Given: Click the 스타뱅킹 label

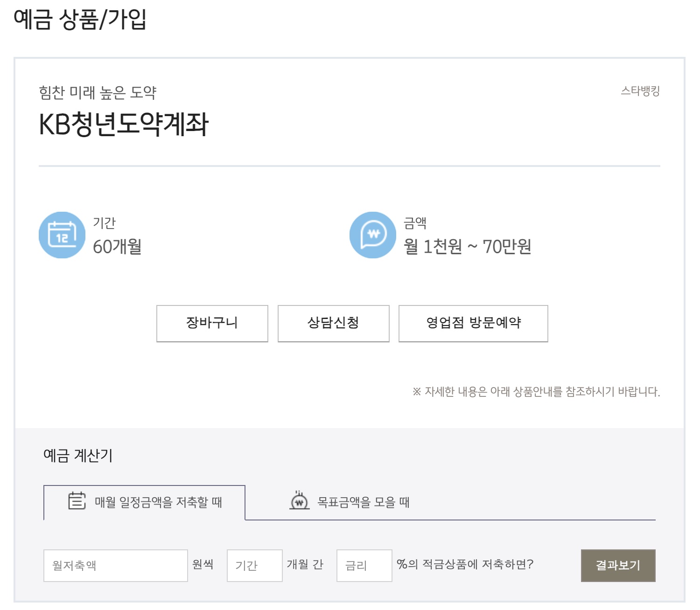Looking at the screenshot, I should tap(640, 91).
